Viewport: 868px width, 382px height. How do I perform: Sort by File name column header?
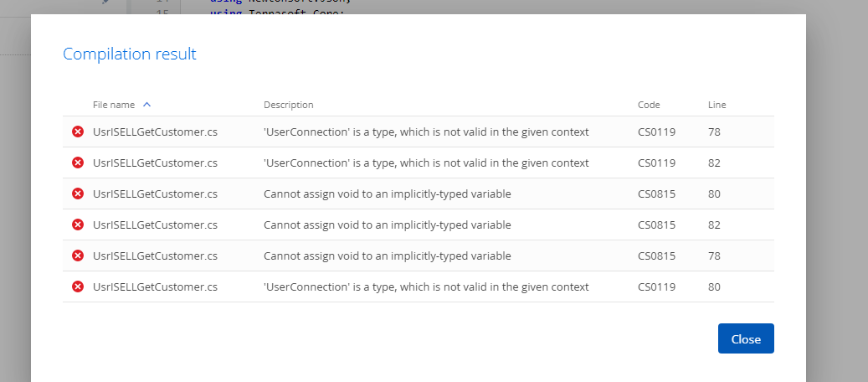click(x=114, y=105)
